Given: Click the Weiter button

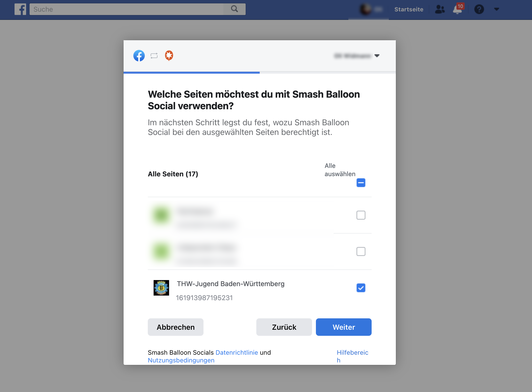Looking at the screenshot, I should (344, 327).
